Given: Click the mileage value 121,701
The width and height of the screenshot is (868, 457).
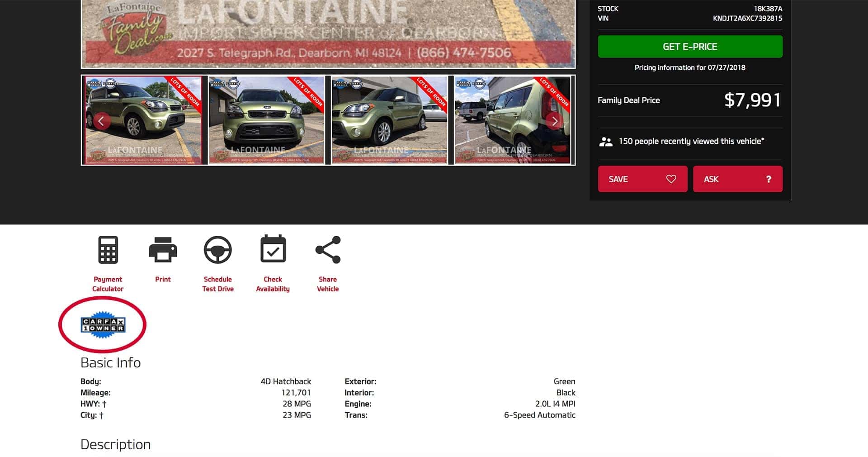Looking at the screenshot, I should 296,393.
